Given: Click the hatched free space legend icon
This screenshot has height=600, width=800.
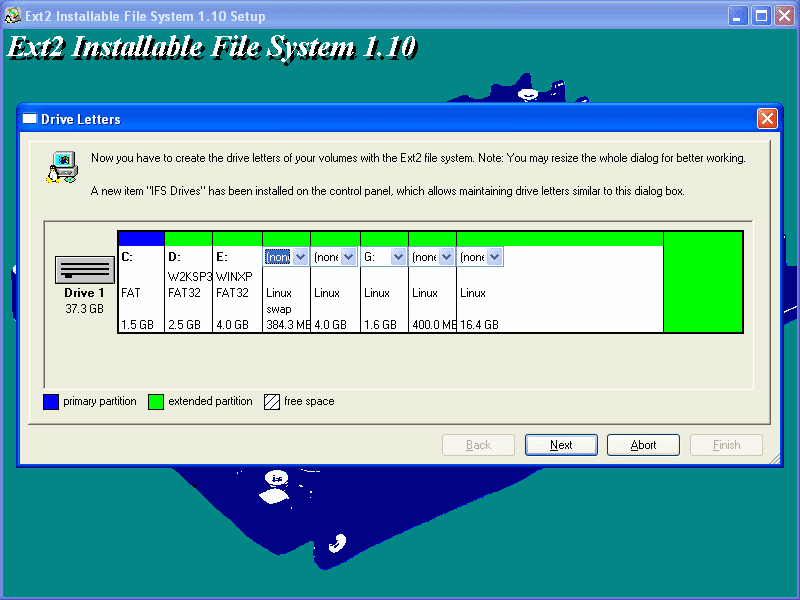Looking at the screenshot, I should [x=271, y=402].
